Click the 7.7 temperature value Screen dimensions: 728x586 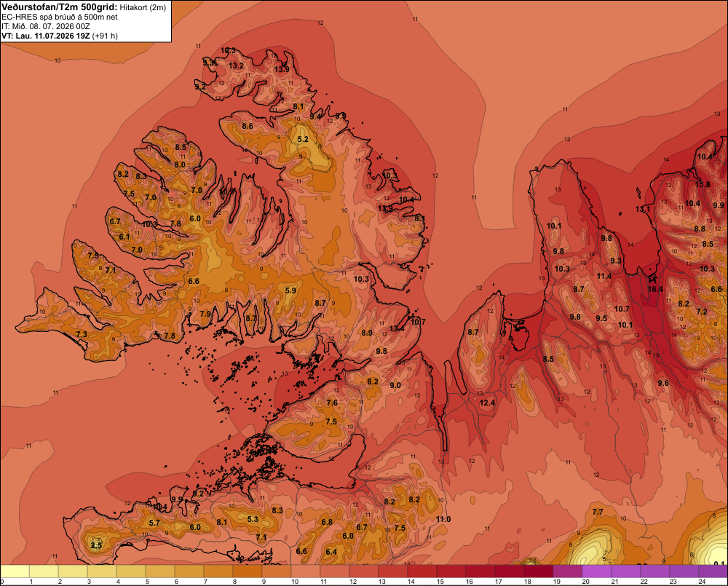(598, 512)
